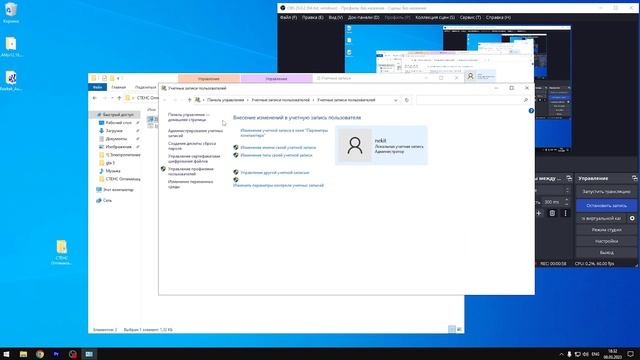Switch to 'Главная' ribbon tab in File Explorer
The image size is (640, 360).
119,87
